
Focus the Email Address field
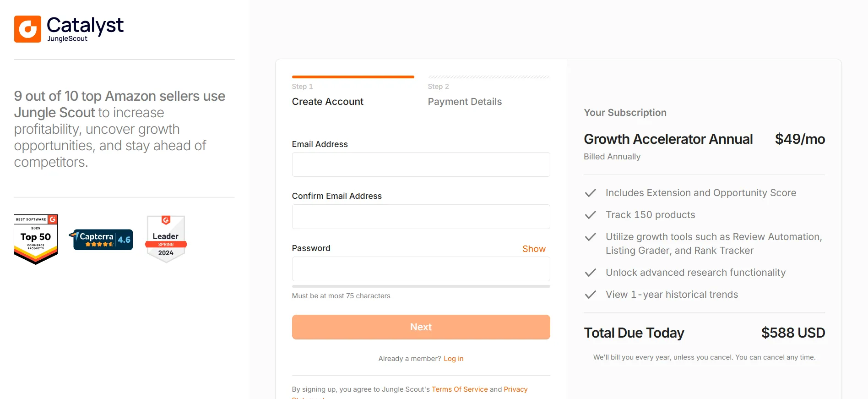(x=421, y=164)
